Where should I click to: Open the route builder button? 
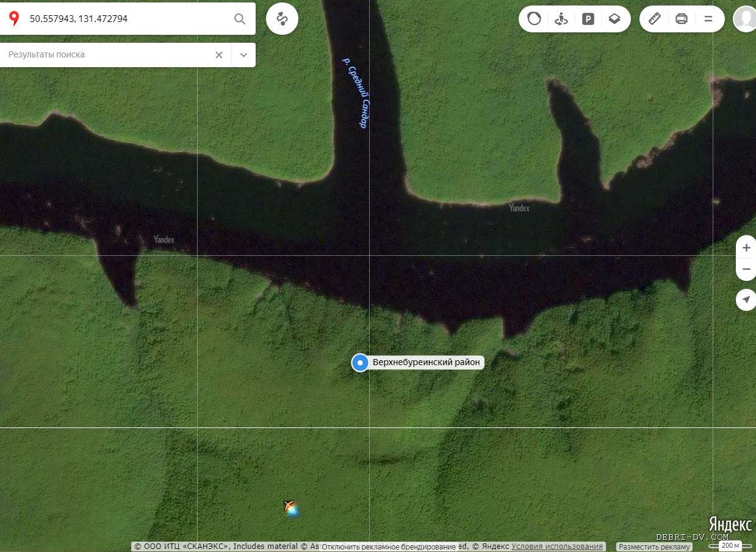coord(282,19)
